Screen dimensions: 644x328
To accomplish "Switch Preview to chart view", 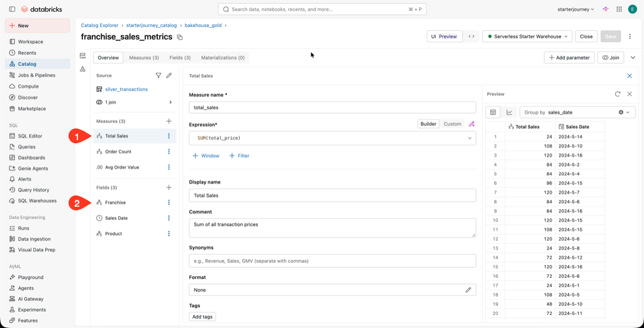I will tap(509, 112).
